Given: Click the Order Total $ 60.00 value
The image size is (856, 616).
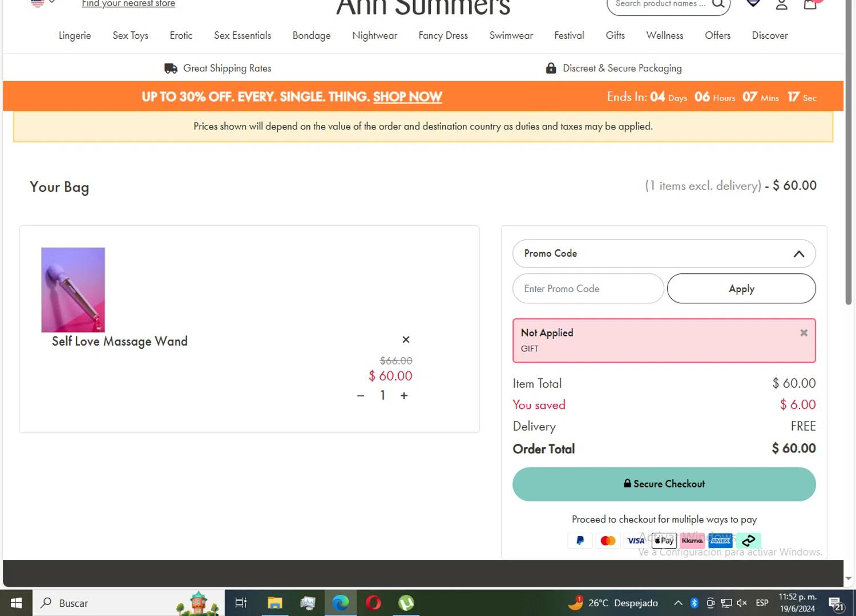Looking at the screenshot, I should 794,448.
